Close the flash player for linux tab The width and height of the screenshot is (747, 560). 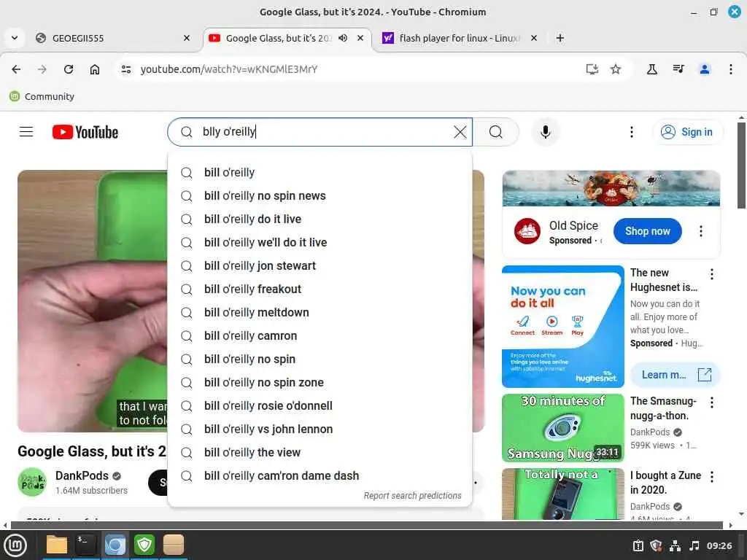(534, 38)
